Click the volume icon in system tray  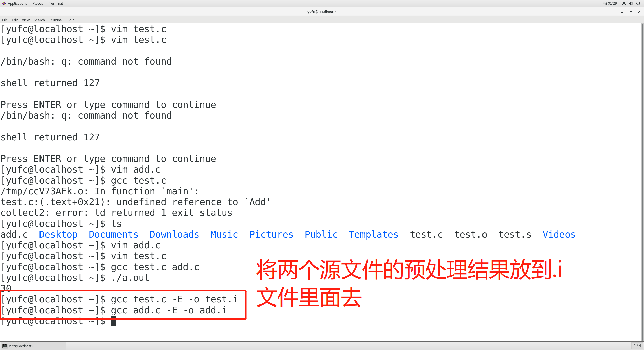point(631,4)
